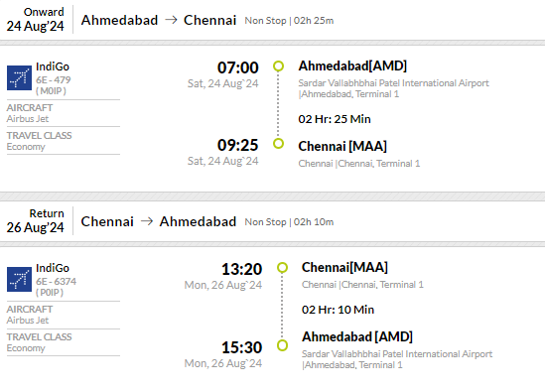Select the Onward 24 Aug'24 date label
545x392 pixels.
(36, 20)
